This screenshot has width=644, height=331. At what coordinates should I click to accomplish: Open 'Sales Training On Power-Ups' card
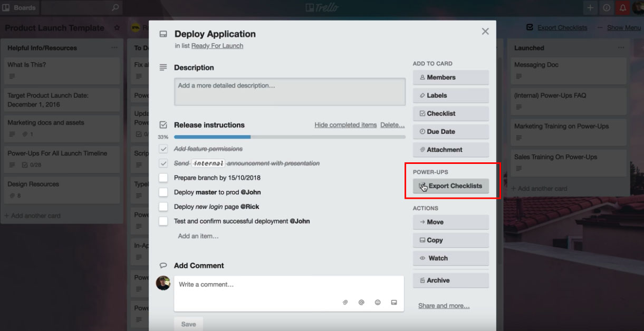(569, 162)
